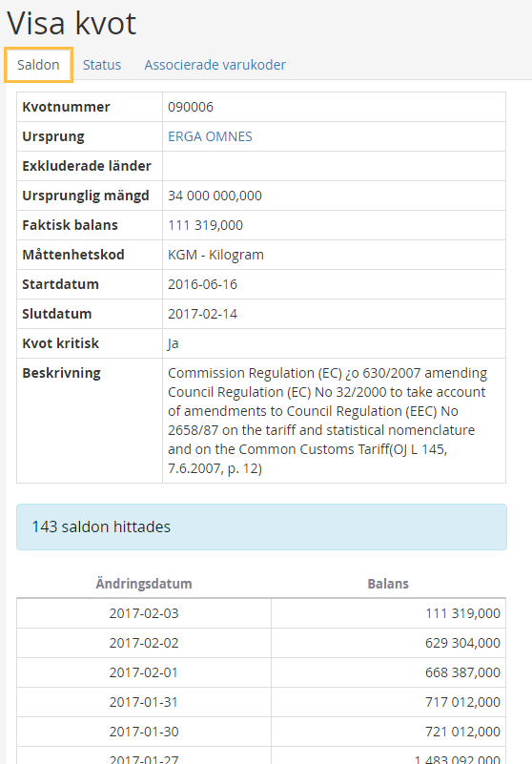
Task: Click the Beskrivning regulation text
Action: (x=327, y=421)
